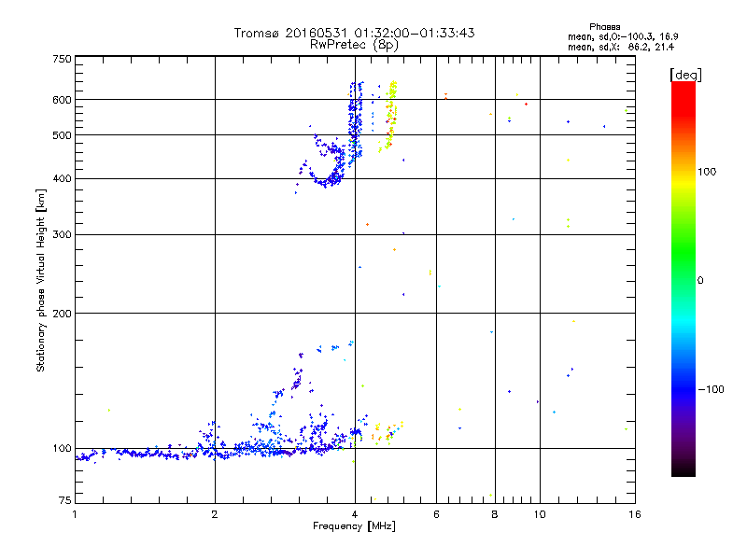Viewport: 747px width, 560px height.
Task: Click the y-axis tick label '750'
Action: pos(62,59)
